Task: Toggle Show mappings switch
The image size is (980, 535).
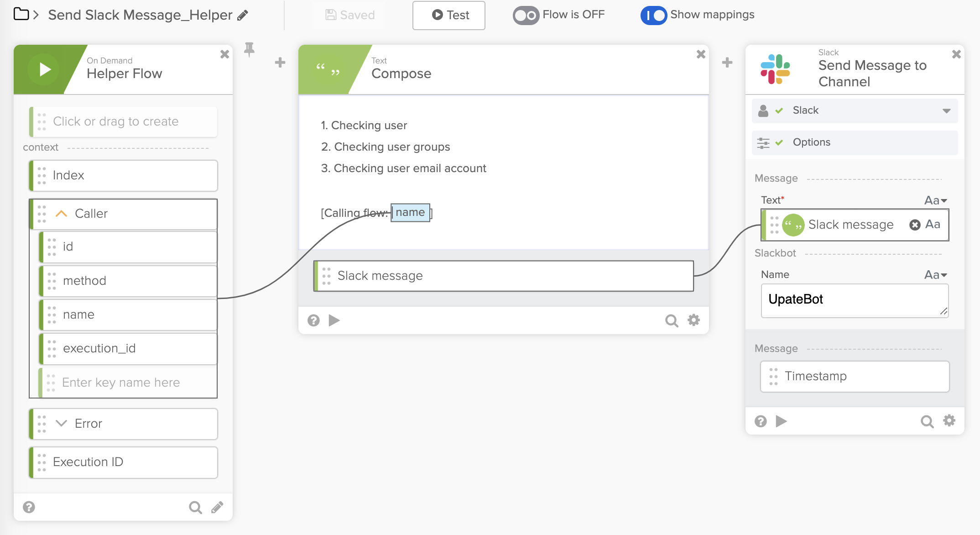Action: pyautogui.click(x=653, y=15)
